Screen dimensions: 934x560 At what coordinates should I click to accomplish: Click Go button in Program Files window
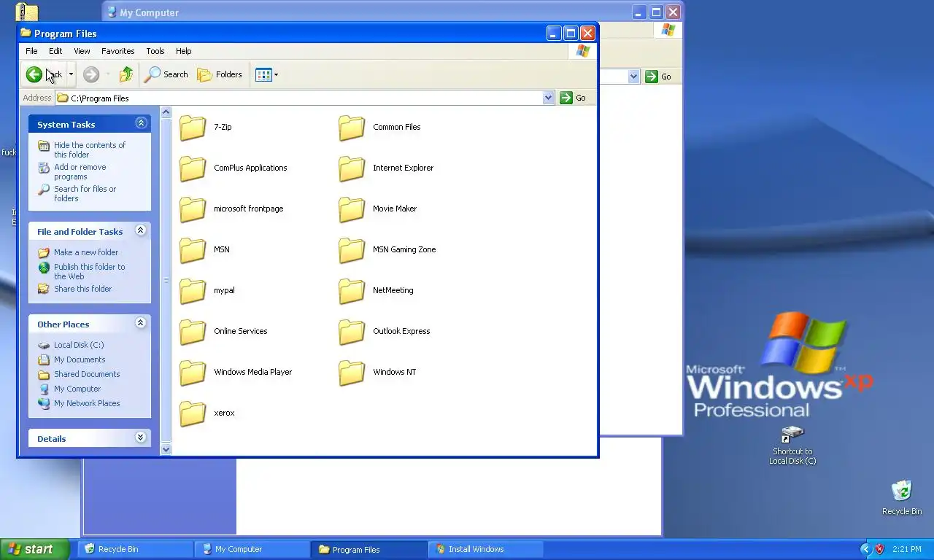click(574, 98)
